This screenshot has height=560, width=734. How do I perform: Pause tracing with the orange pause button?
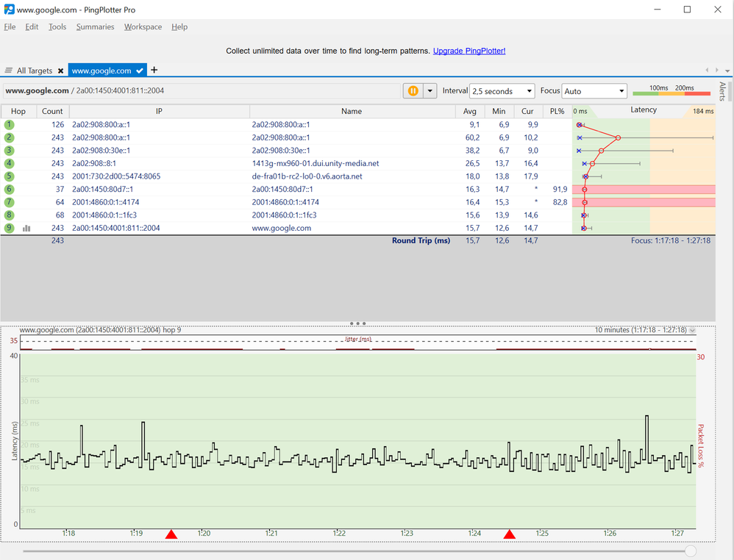413,90
